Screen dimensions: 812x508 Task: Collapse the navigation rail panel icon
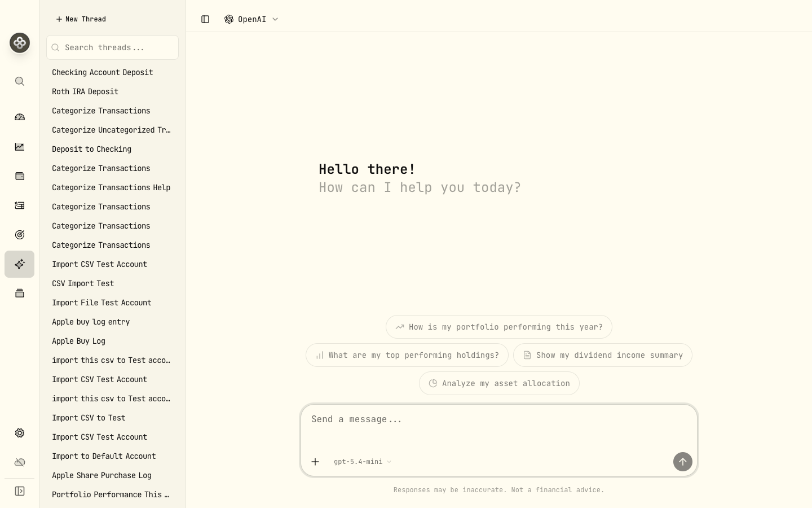[x=20, y=491]
